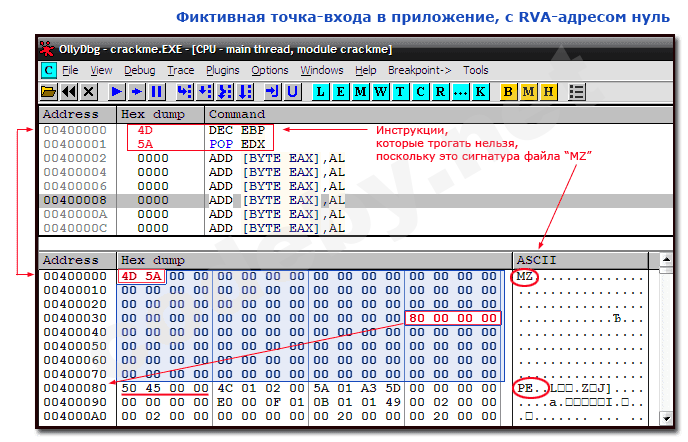
Task: Click the PE text in ASCII column
Action: [525, 388]
